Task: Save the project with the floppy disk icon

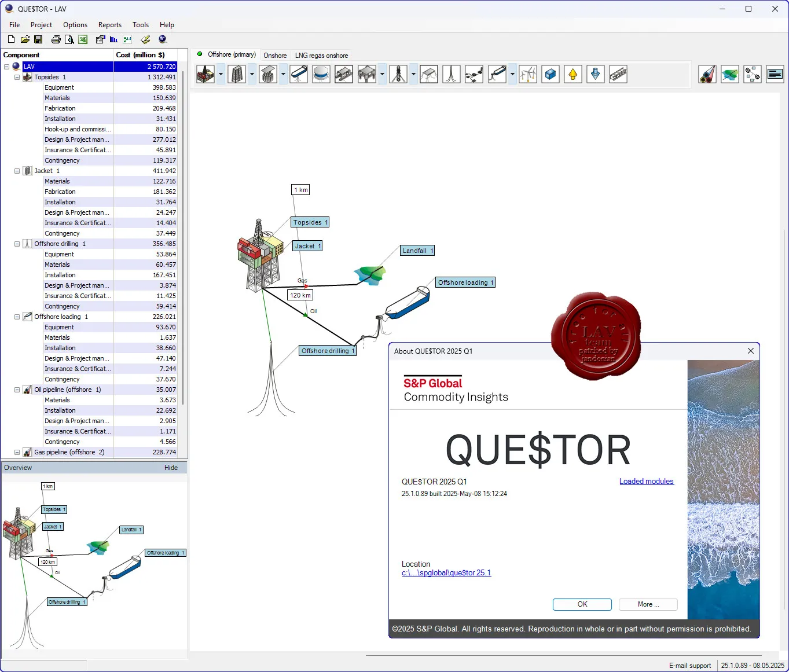Action: pos(38,39)
